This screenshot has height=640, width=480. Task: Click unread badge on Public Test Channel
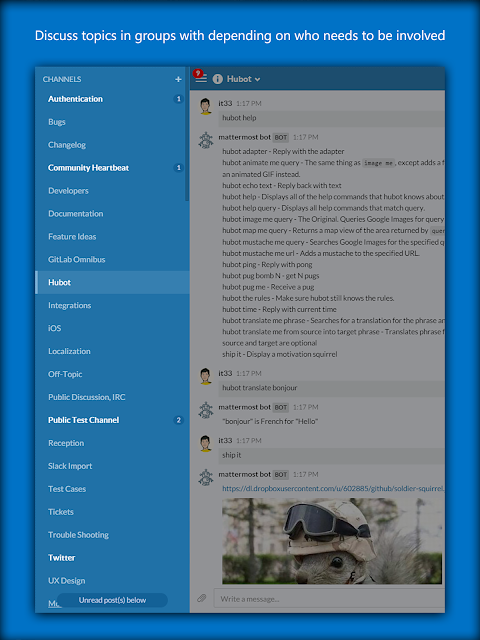[x=178, y=420]
